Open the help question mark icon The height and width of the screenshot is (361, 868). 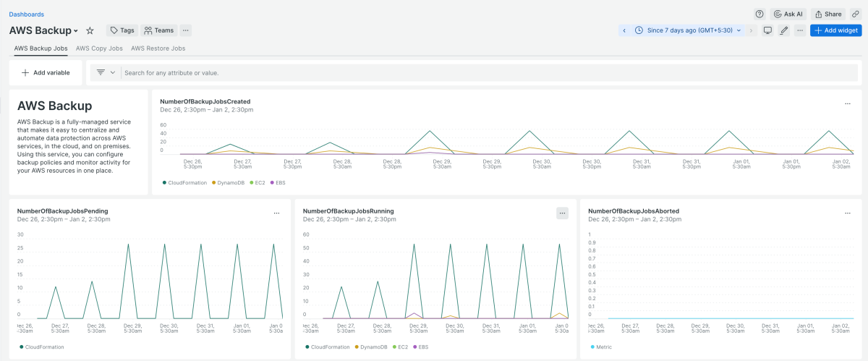pos(759,14)
